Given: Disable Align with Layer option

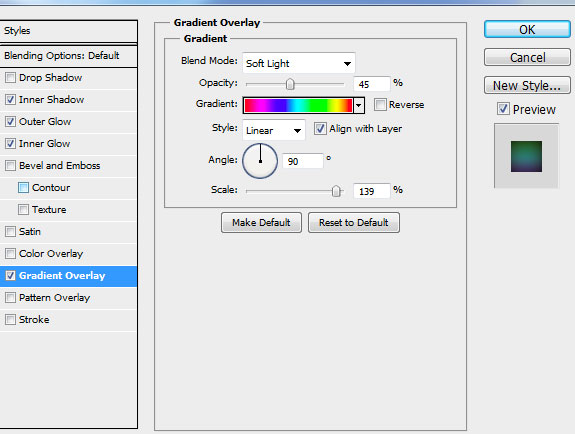Looking at the screenshot, I should (x=320, y=129).
